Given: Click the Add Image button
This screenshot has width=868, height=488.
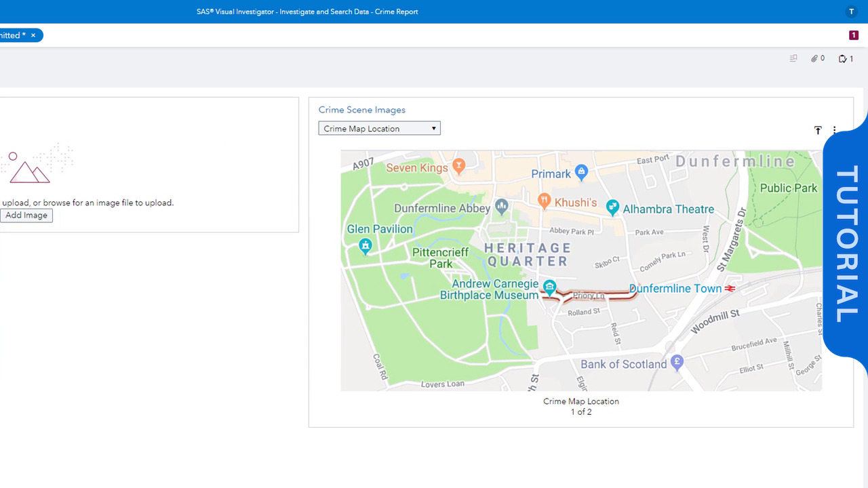Looking at the screenshot, I should [x=26, y=216].
